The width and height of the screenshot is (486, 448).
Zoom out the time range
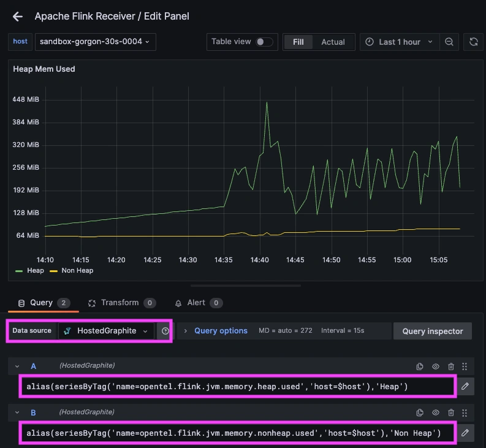[449, 42]
